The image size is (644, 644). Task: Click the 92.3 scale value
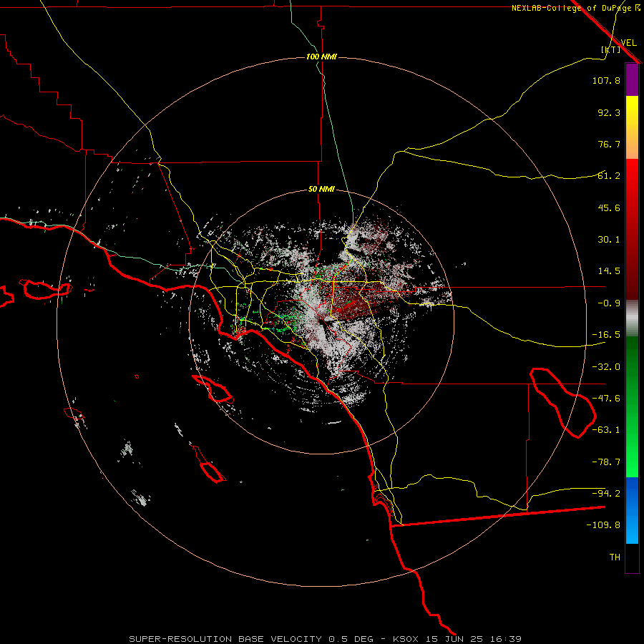[609, 112]
